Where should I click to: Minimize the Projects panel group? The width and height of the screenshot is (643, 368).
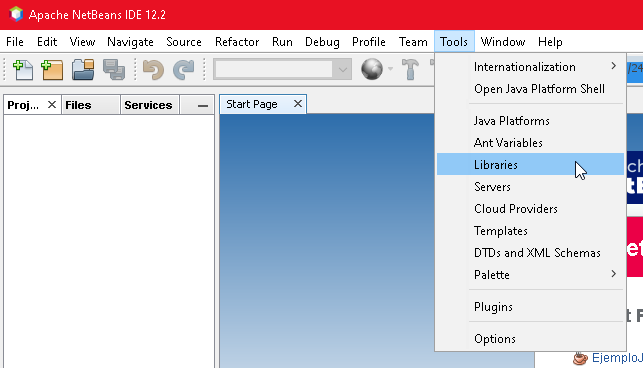(x=203, y=105)
